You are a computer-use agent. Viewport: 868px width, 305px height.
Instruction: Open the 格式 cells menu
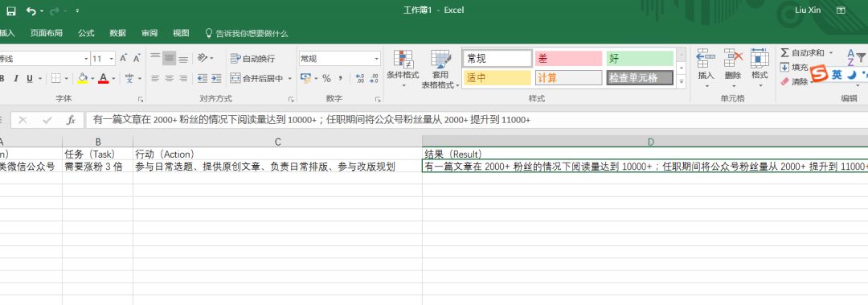759,68
